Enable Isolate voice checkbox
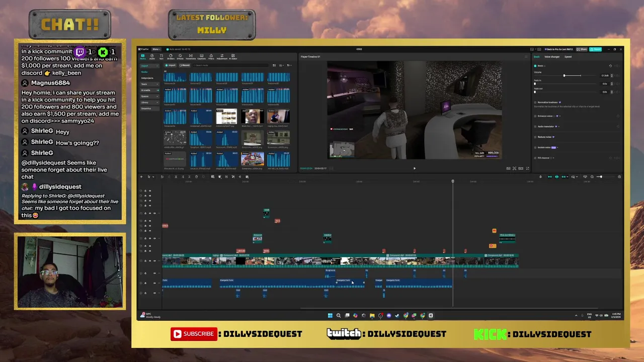 [535, 147]
